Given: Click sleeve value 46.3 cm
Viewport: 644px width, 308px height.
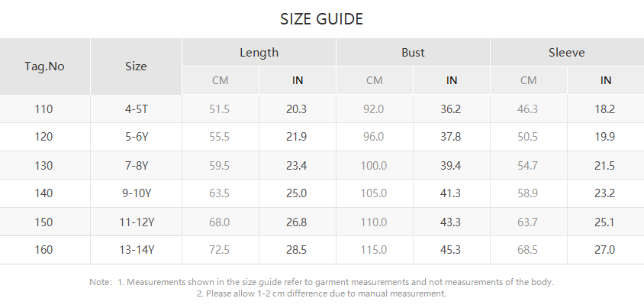Looking at the screenshot, I should [x=528, y=109].
